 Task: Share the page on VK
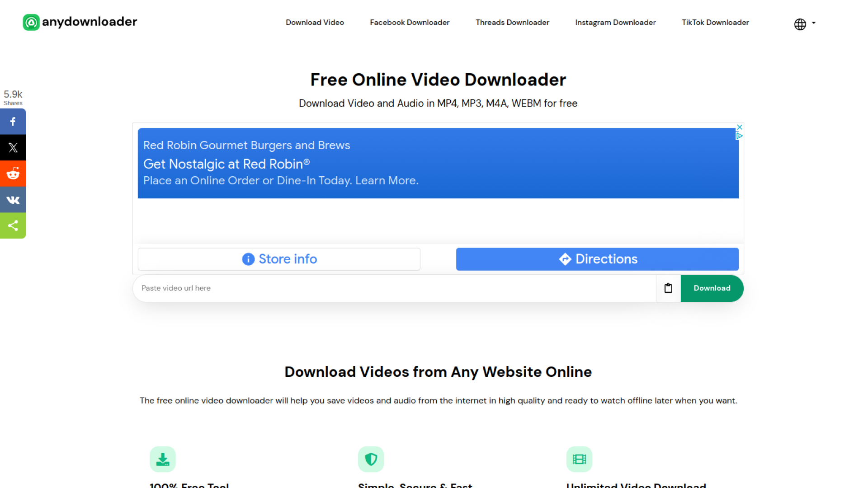[x=13, y=199]
